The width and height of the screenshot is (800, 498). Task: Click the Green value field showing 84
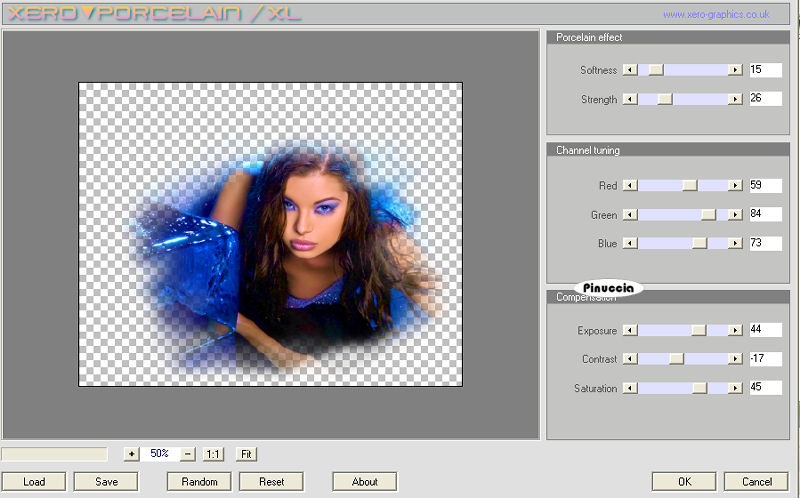(x=765, y=214)
